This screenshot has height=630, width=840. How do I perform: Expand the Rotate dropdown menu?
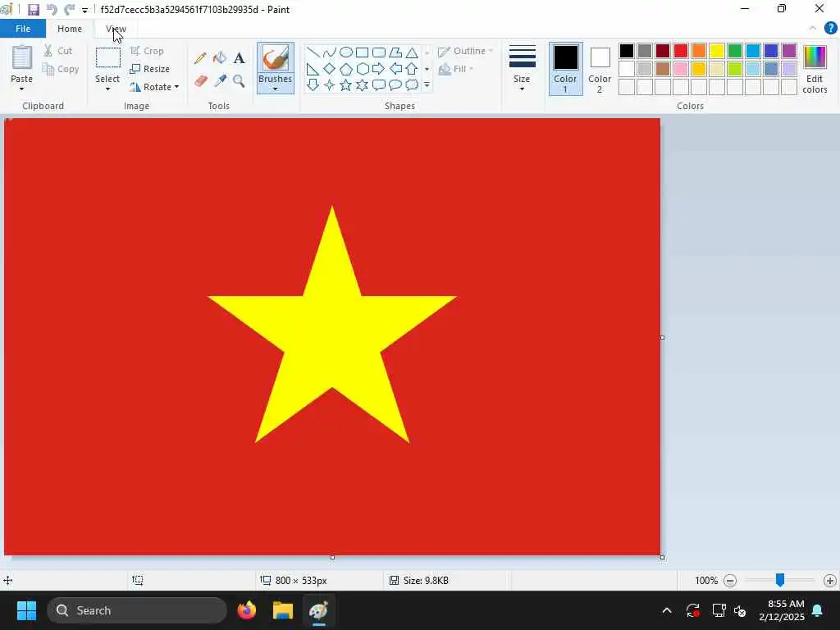[x=176, y=87]
